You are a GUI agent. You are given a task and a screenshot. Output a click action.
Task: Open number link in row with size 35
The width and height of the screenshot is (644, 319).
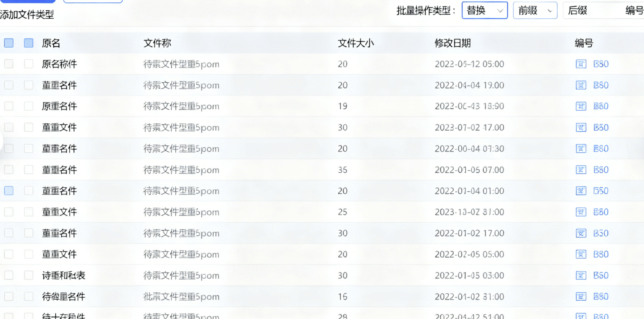601,170
